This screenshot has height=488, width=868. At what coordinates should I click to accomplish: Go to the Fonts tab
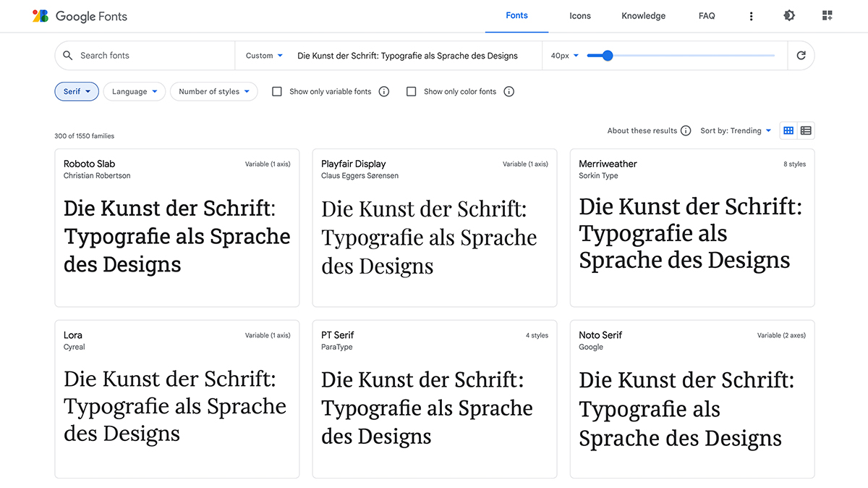[x=516, y=16]
